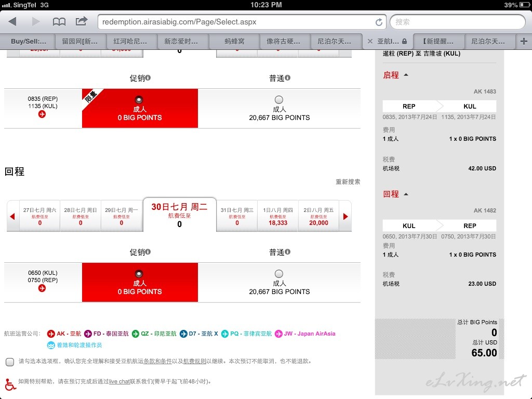Close the 亚航 tab with its X
Image resolution: width=532 pixels, height=399 pixels.
point(370,42)
